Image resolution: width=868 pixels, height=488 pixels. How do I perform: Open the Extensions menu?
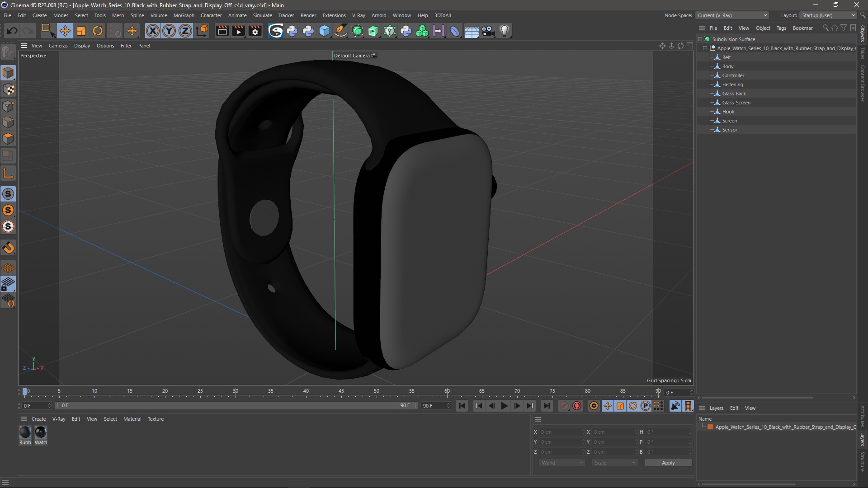tap(334, 15)
